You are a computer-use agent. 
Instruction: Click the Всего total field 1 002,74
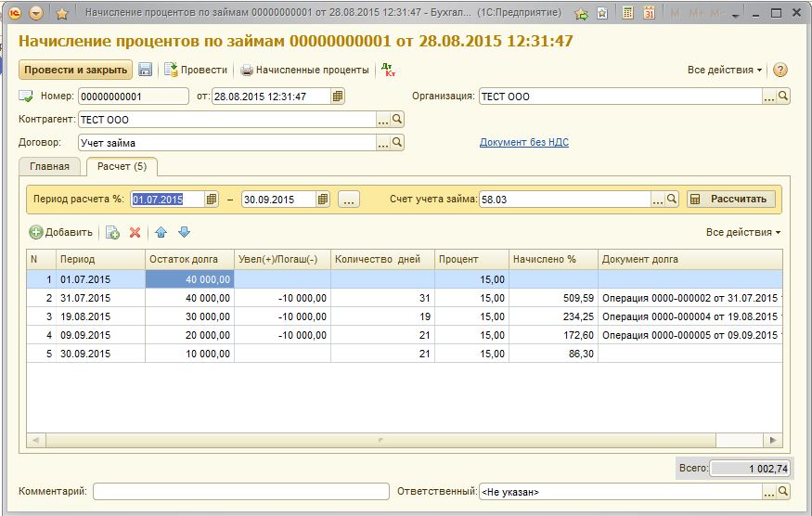click(x=750, y=469)
